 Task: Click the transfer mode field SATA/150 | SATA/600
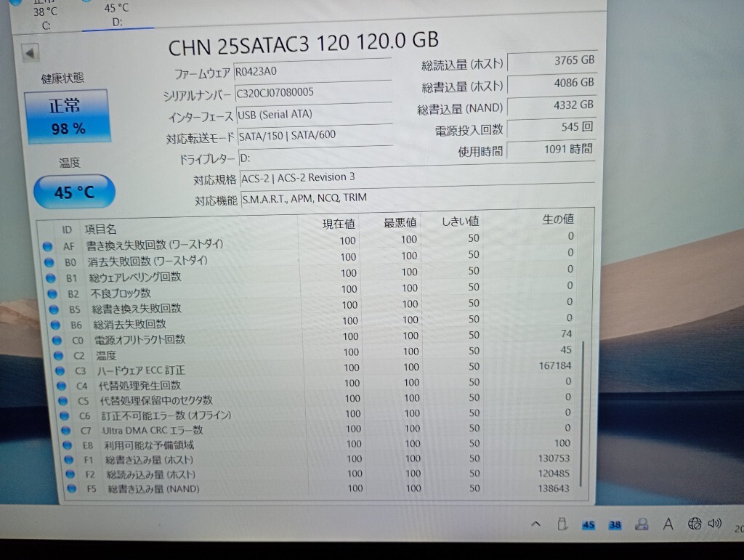click(x=315, y=136)
